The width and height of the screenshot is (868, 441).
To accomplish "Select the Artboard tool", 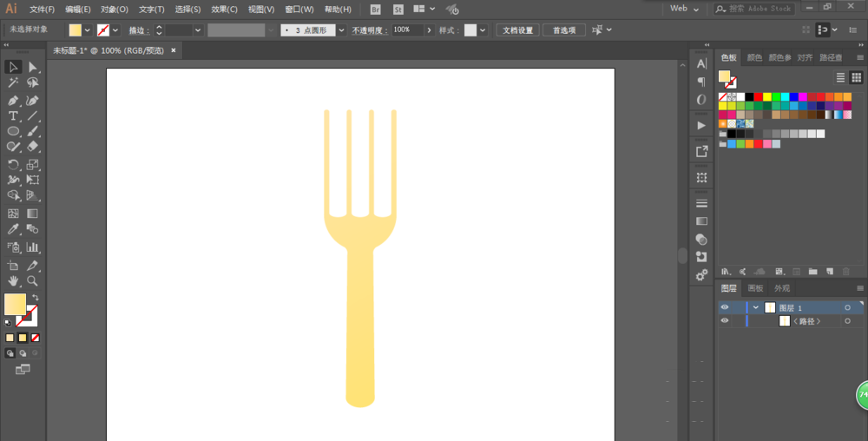I will point(13,266).
